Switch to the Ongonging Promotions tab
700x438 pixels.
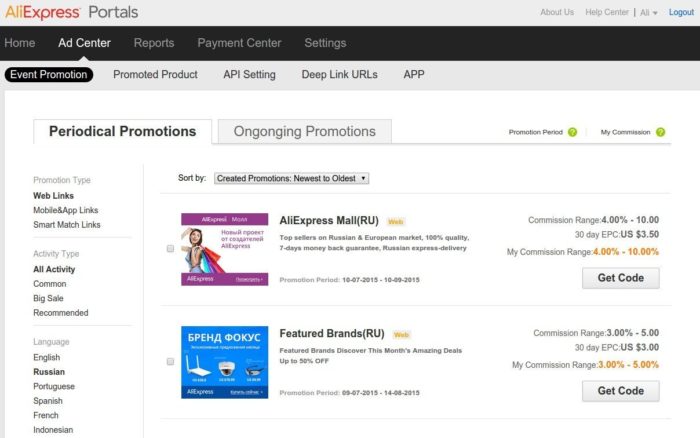[x=304, y=131]
